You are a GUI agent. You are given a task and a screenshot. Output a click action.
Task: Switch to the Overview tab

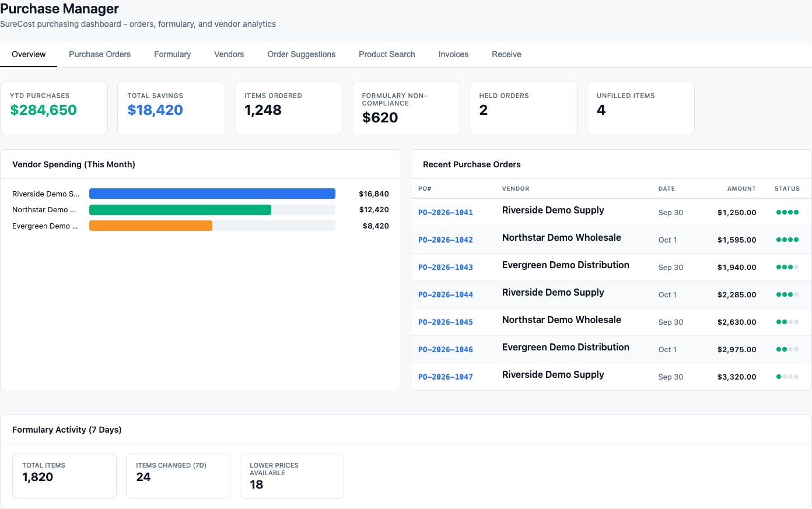(29, 54)
